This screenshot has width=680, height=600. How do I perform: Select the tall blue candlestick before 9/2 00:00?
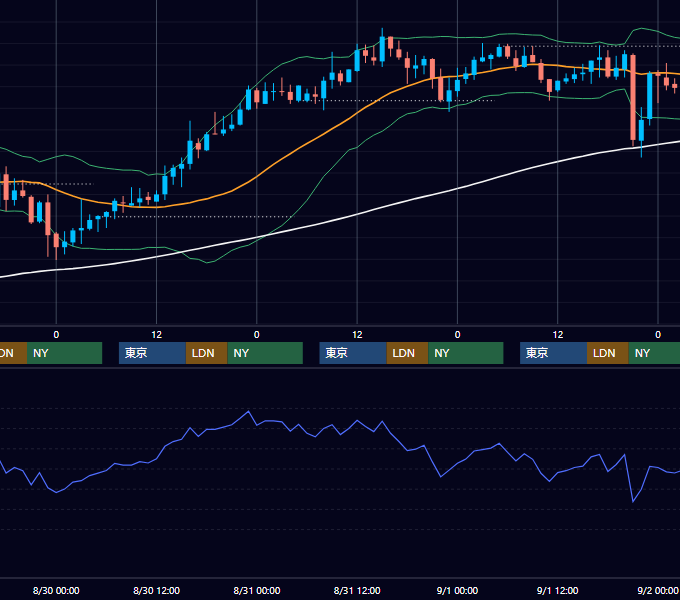pos(650,96)
